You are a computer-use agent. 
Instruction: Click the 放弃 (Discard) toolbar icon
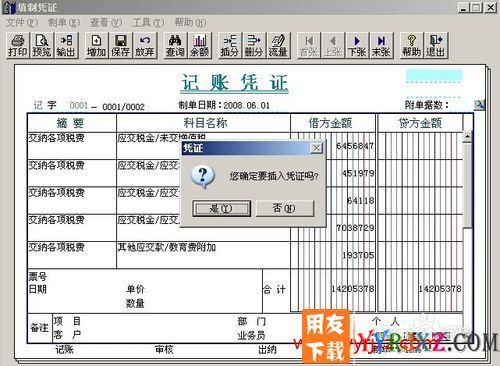coord(144,45)
